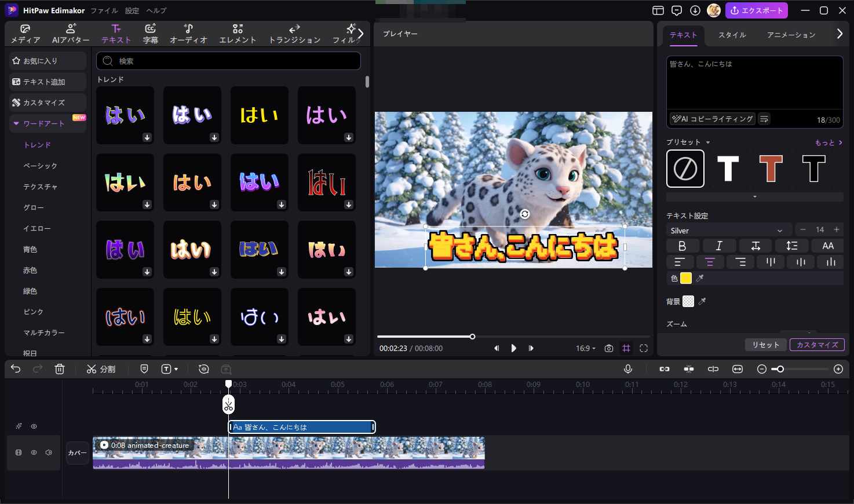Show more tool tabs with right arrow
854x504 pixels.
pyautogui.click(x=360, y=34)
